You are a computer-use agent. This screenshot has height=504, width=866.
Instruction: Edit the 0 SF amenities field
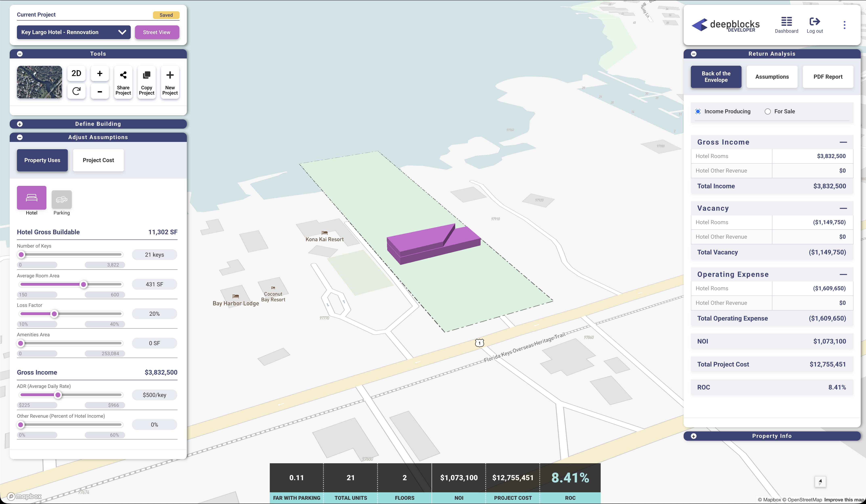coord(155,343)
